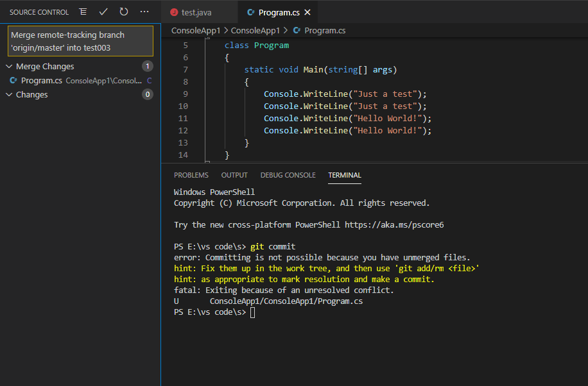Click the ConsoleApp1/ConsoleApp1/Program.cs path in terminal
This screenshot has width=588, height=386.
[286, 301]
